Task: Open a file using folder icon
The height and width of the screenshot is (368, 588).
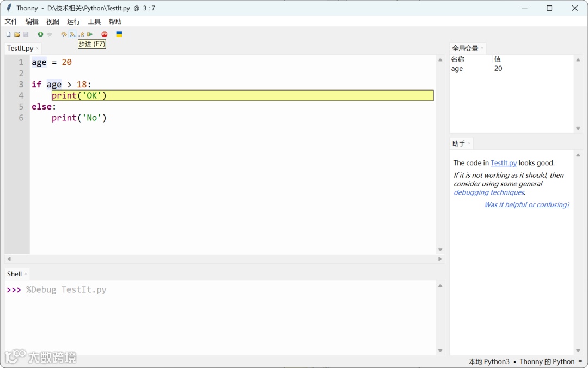Action: 17,34
